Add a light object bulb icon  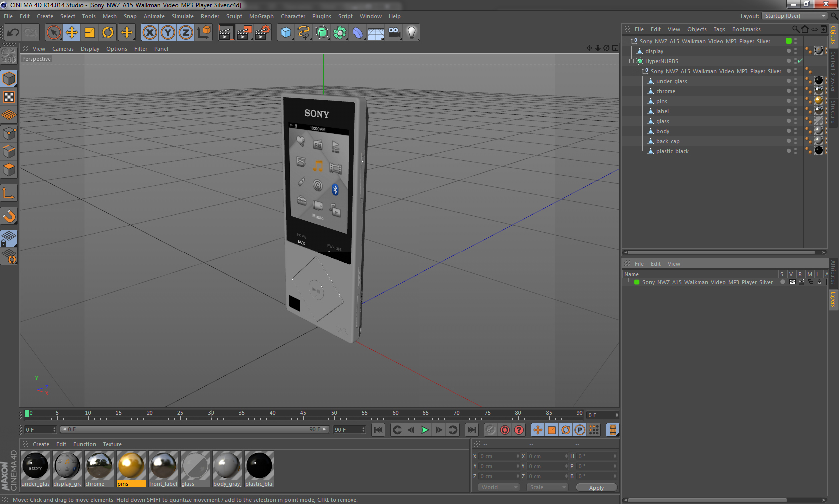point(412,33)
